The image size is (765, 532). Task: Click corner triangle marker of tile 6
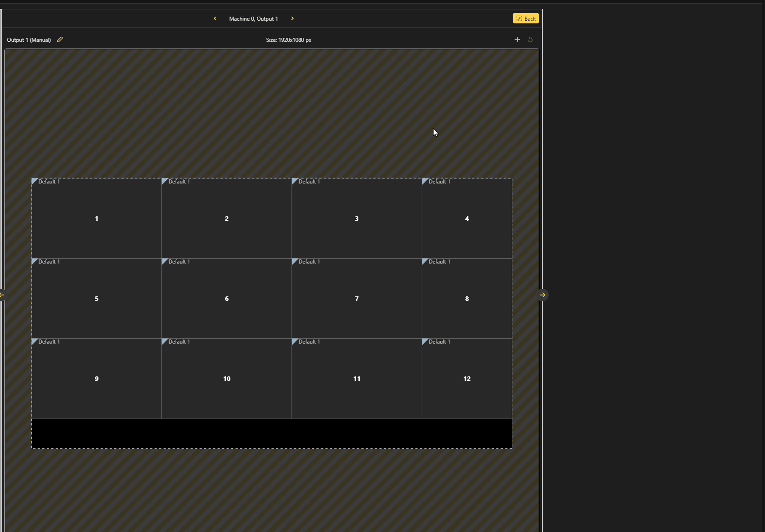point(164,261)
